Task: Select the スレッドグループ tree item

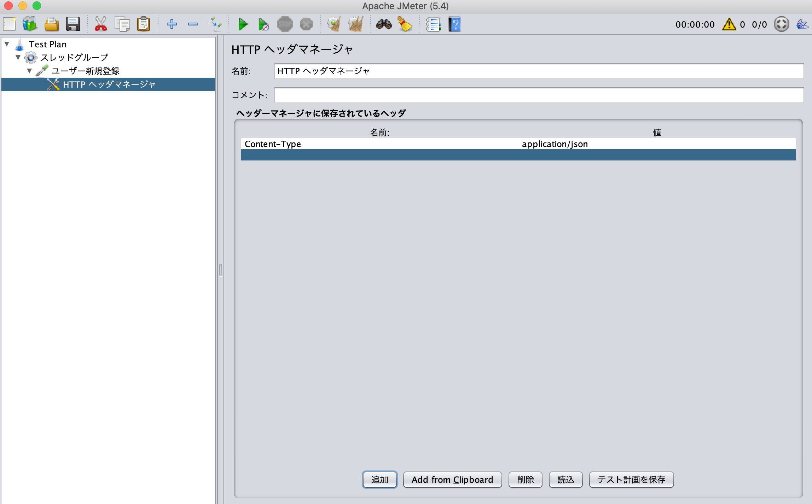Action: coord(74,57)
